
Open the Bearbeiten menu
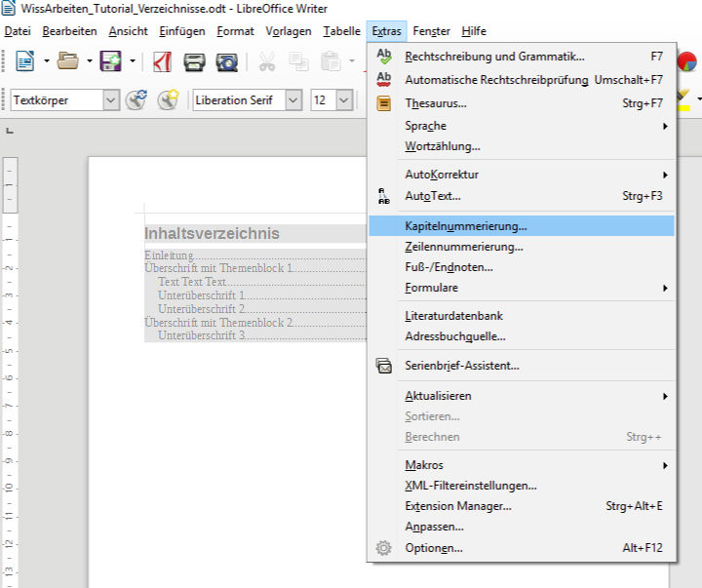pos(69,31)
